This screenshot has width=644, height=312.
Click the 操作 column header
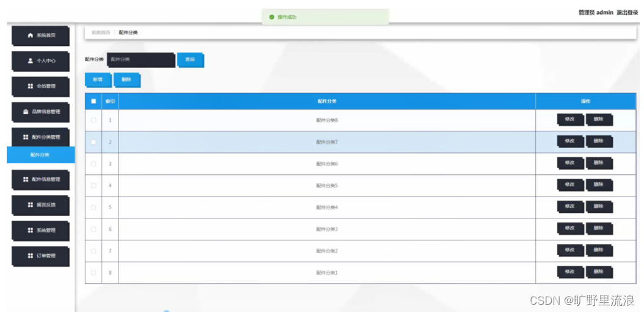(x=586, y=101)
